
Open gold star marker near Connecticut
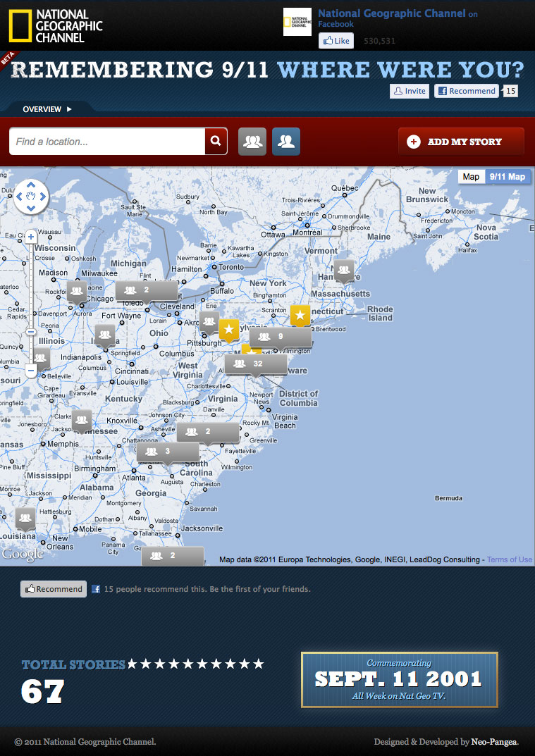300,316
